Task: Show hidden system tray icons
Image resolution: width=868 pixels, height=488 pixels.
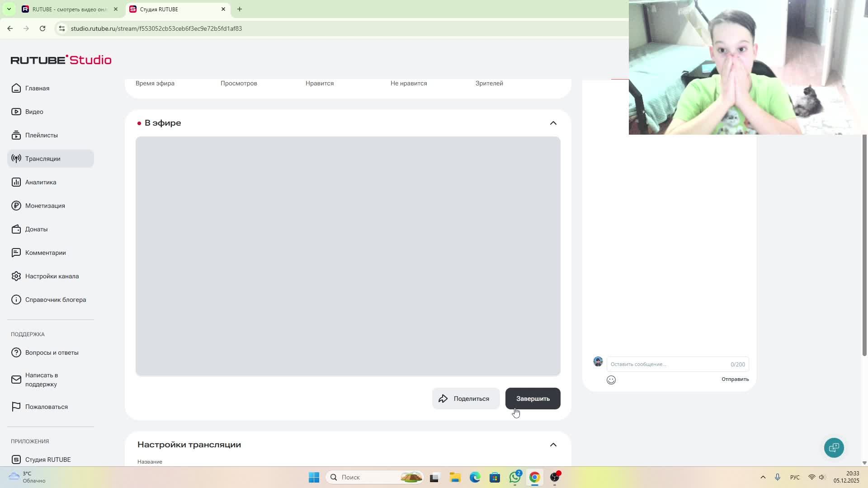Action: pos(763,477)
